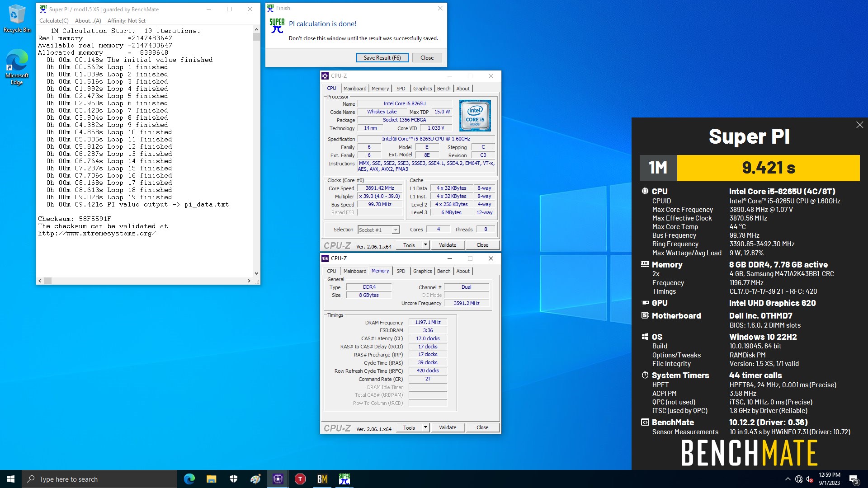Click scroll down arrow in Super PI log
The width and height of the screenshot is (868, 488).
(x=256, y=273)
